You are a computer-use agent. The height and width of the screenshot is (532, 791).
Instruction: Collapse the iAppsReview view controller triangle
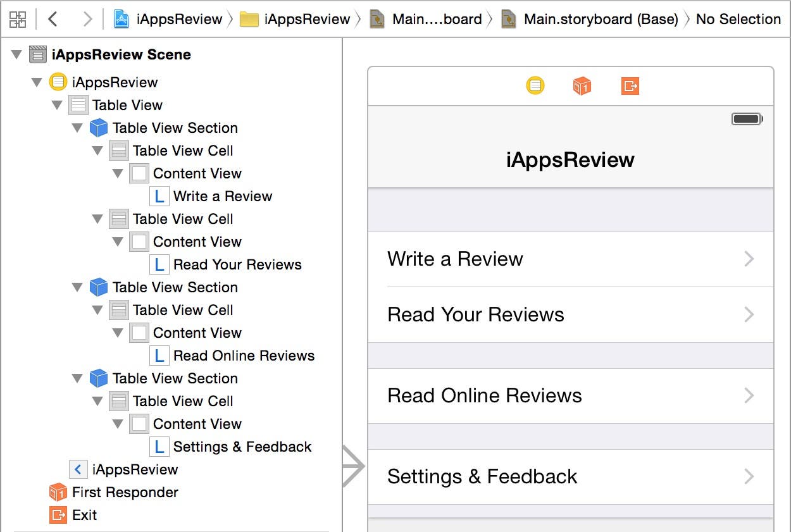pos(37,82)
